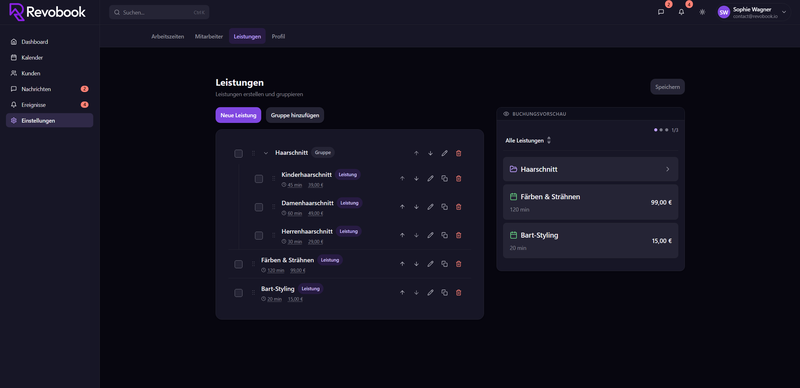Check the Herrenhaarschnitt checkbox
This screenshot has height=388, width=800.
coord(259,235)
